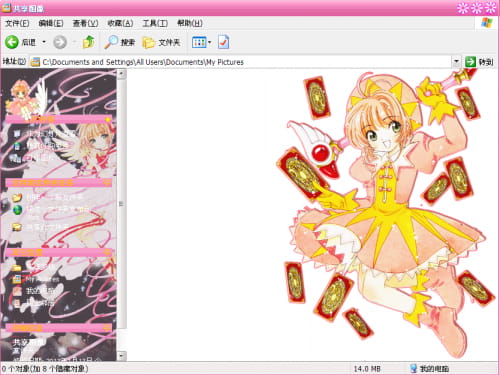Click the window icon in the title bar
Viewport: 500px width, 375px height.
point(6,7)
